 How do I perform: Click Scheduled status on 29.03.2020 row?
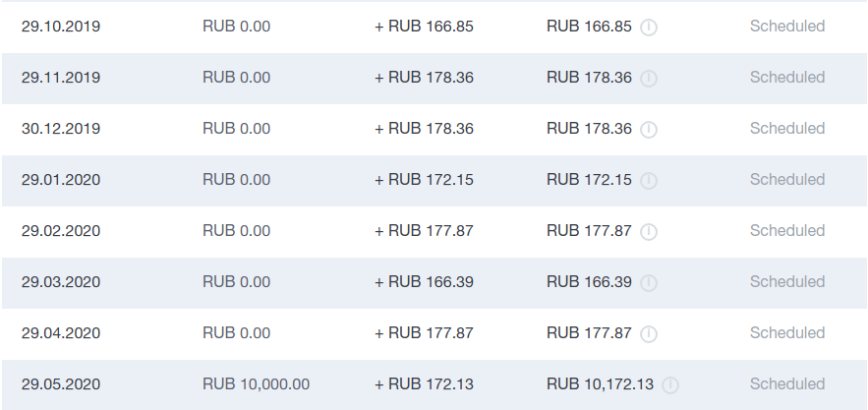coord(787,281)
